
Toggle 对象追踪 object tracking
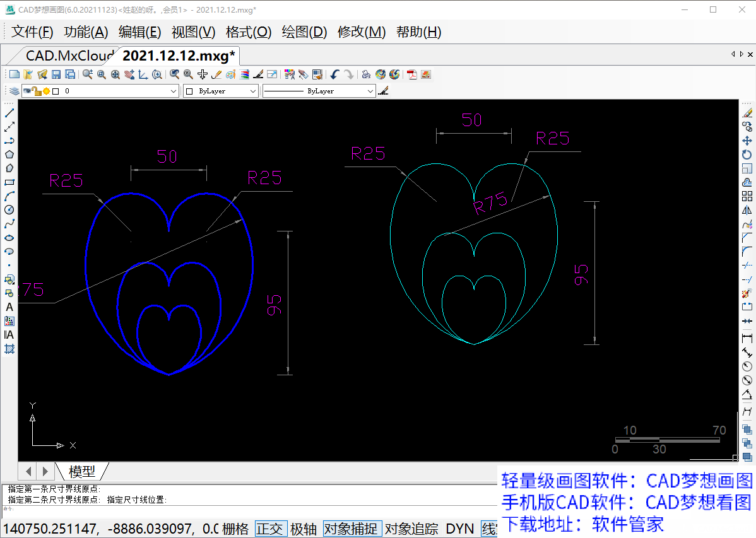[411, 529]
